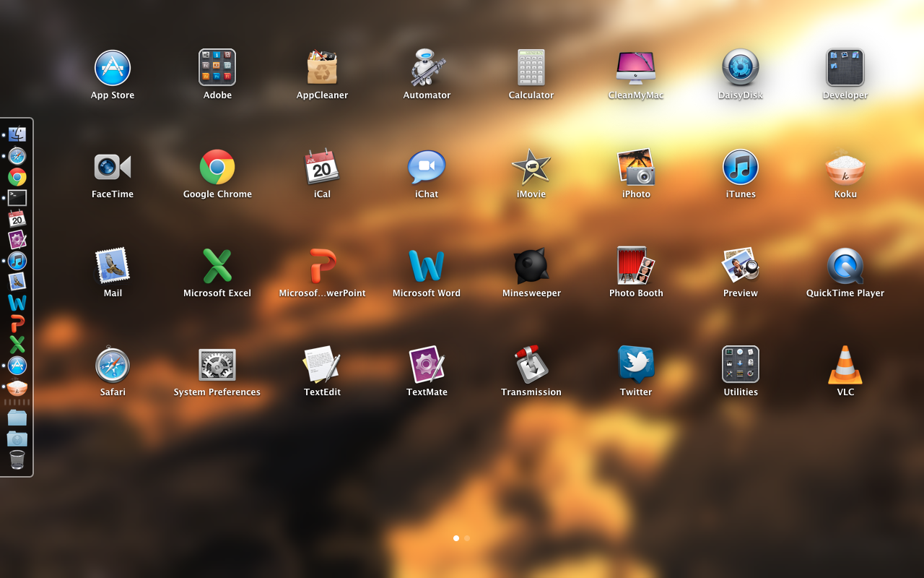Launch iChat from Launchpad
Image resolution: width=924 pixels, height=578 pixels.
click(x=427, y=167)
